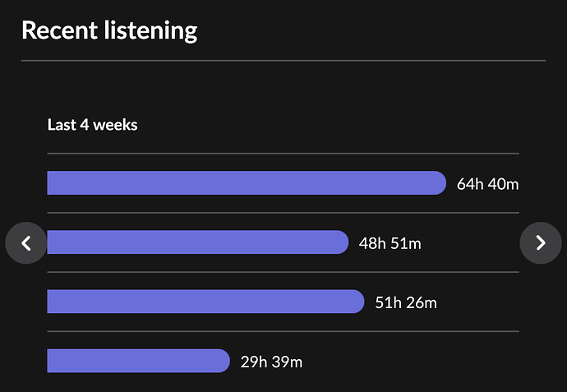Click the "64h 40m" duration text
567x392 pixels.
click(x=487, y=184)
